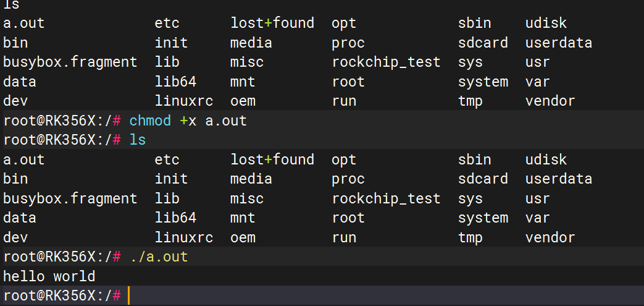
Task: Click busybox.fragment in the listing below chmod
Action: pos(70,198)
